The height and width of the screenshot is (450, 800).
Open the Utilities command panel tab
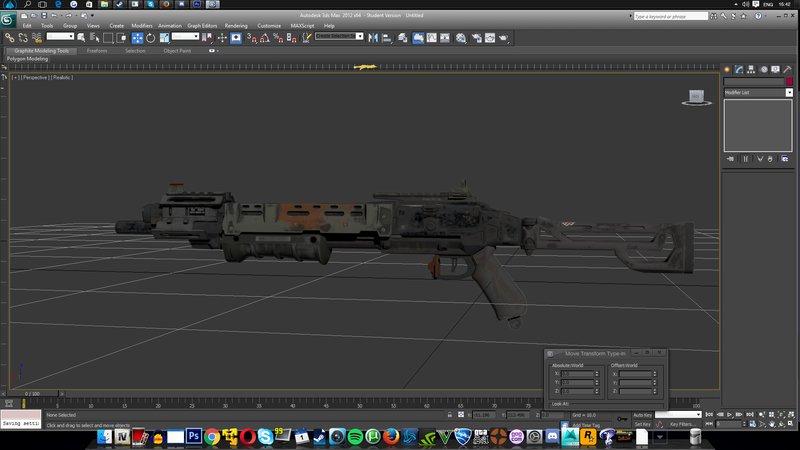pos(787,69)
